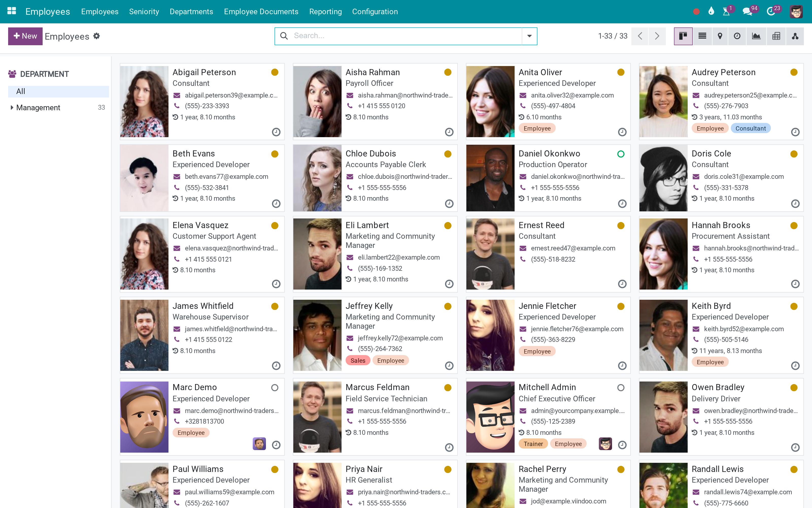Open the Employee Documents menu
The height and width of the screenshot is (508, 812).
[x=261, y=11]
